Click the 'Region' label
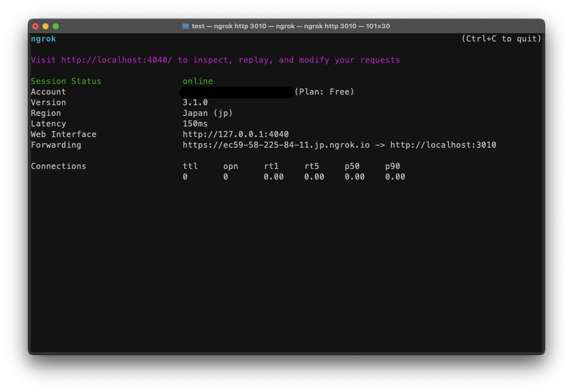Image resolution: width=573 pixels, height=392 pixels. 46,113
